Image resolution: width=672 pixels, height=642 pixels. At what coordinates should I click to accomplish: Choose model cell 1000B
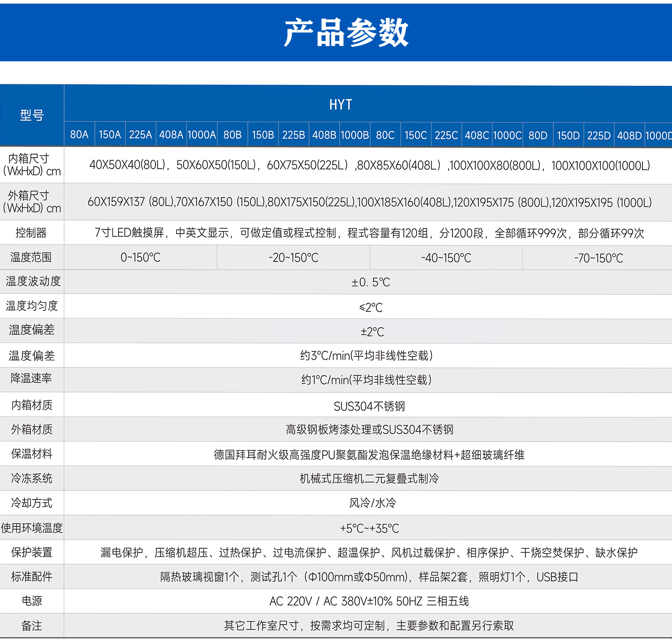click(355, 135)
